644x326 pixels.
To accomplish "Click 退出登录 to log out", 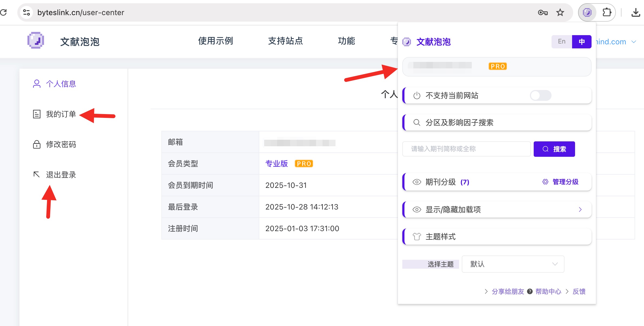I will [x=61, y=175].
